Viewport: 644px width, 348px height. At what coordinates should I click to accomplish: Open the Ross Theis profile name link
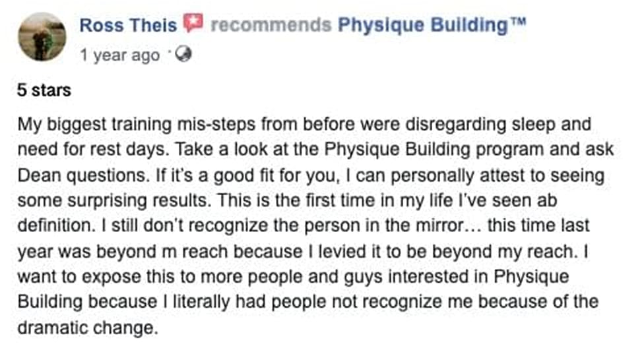128,26
